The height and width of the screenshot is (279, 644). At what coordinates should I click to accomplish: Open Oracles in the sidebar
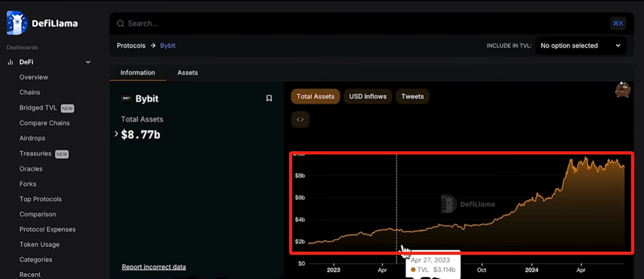click(31, 169)
